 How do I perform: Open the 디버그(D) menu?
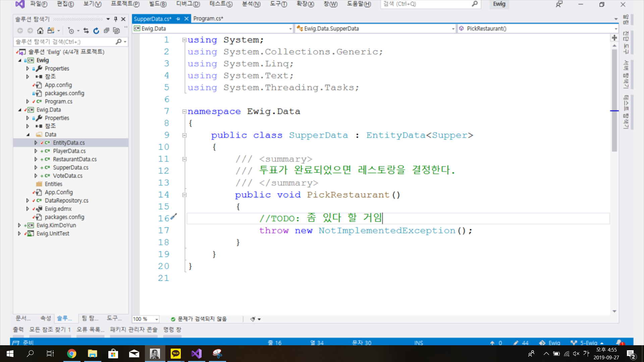click(188, 4)
